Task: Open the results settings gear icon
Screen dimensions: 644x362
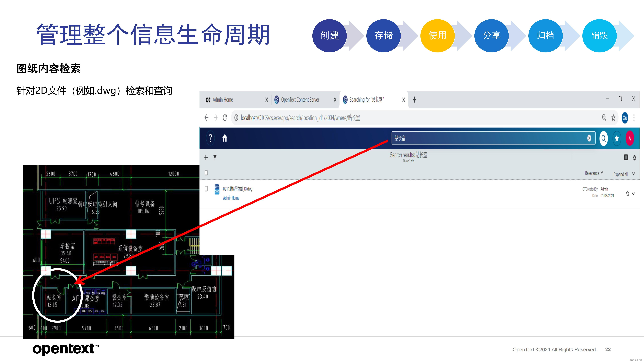Action: pos(634,158)
